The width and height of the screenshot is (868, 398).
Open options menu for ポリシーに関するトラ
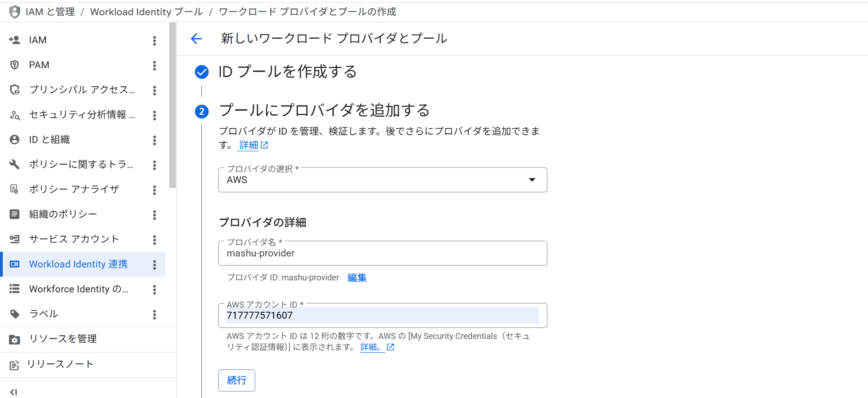pyautogui.click(x=154, y=165)
